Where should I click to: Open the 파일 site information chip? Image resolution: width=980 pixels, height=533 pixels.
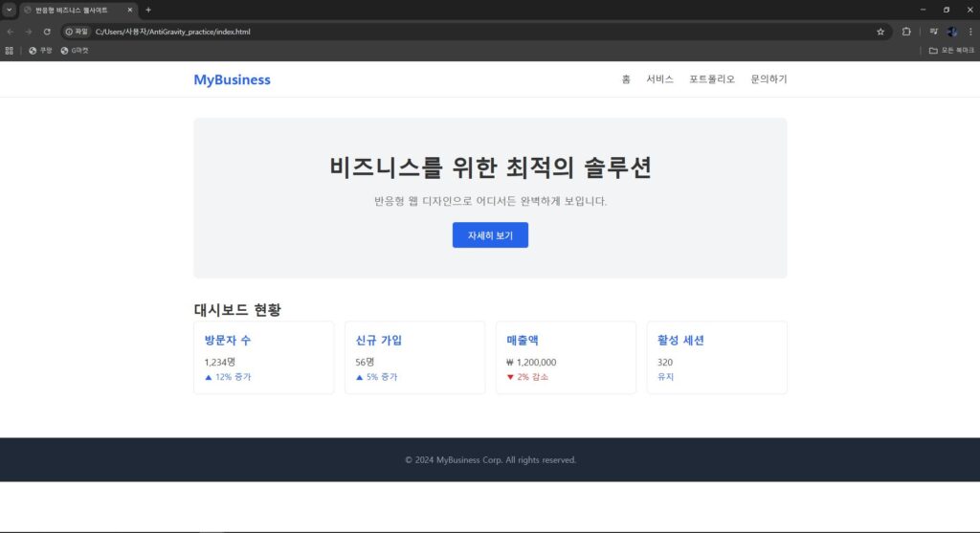coord(77,32)
